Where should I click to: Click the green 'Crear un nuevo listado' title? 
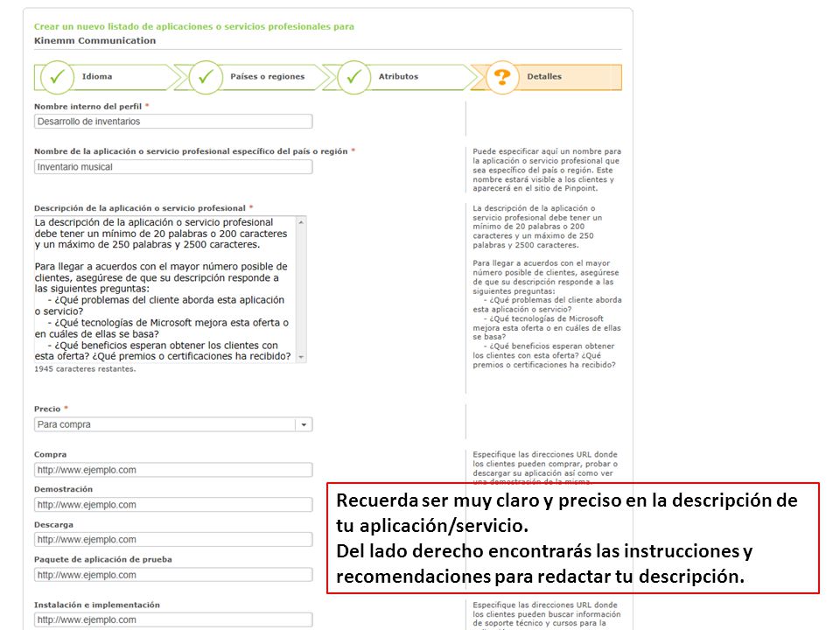pyautogui.click(x=194, y=27)
